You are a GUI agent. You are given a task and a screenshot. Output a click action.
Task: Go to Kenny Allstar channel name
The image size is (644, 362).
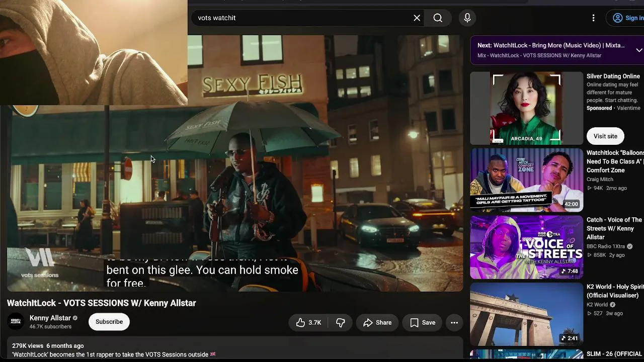click(50, 318)
